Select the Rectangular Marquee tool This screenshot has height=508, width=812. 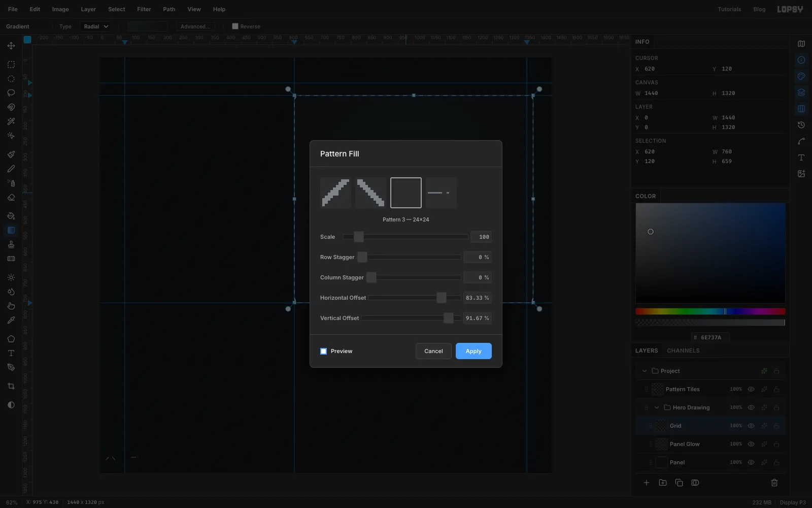[11, 65]
